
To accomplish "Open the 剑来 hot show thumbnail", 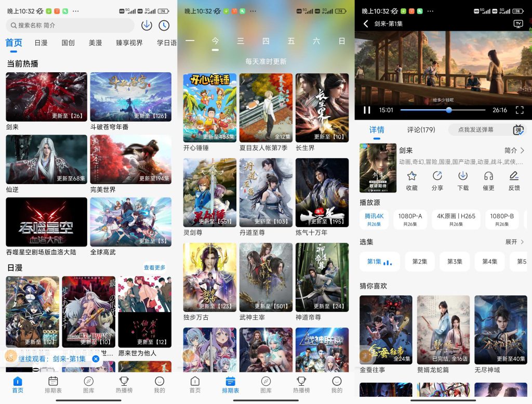I will tap(46, 97).
